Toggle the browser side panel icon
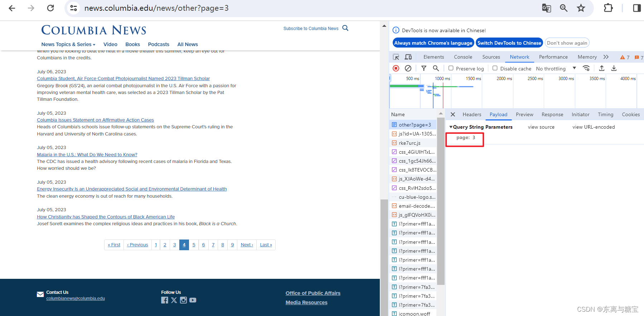This screenshot has height=316, width=644. click(x=637, y=8)
